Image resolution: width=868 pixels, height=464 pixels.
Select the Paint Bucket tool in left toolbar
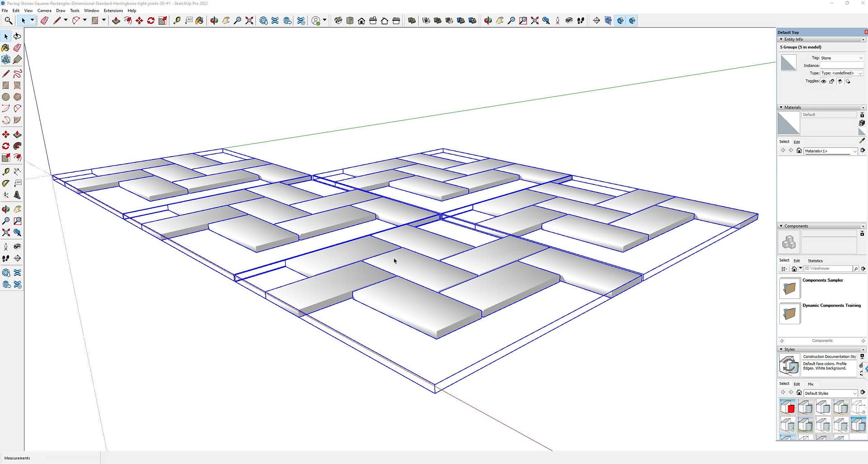click(x=6, y=47)
